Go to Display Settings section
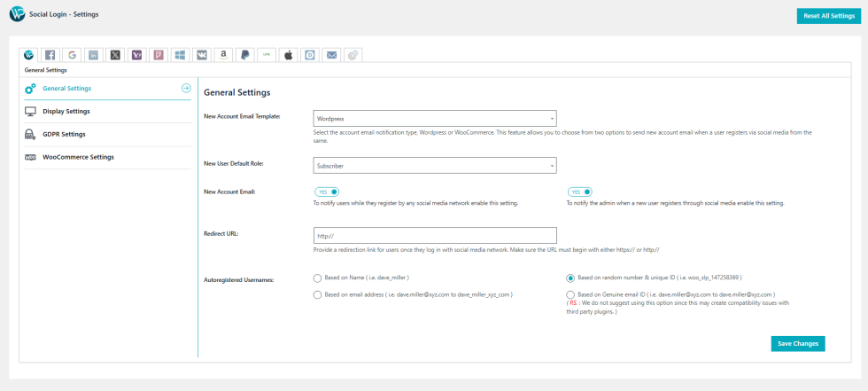868x391 pixels. [x=66, y=111]
